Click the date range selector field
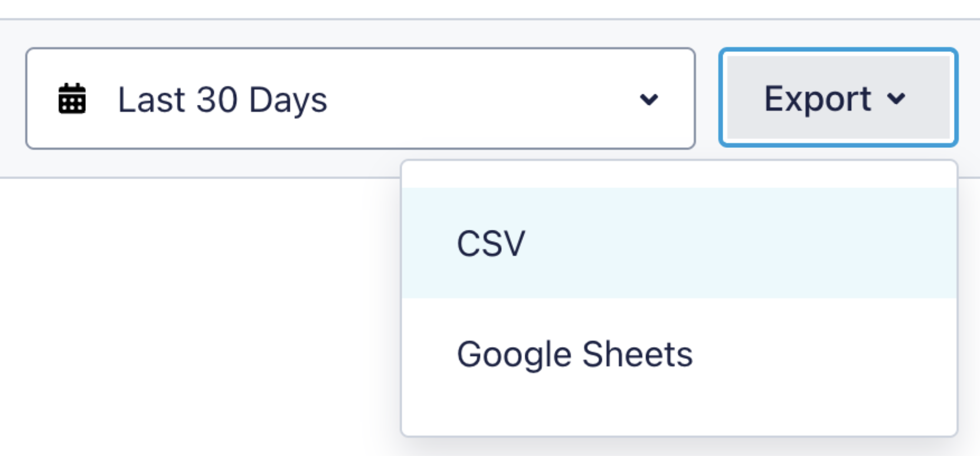The height and width of the screenshot is (456, 980). 360,98
